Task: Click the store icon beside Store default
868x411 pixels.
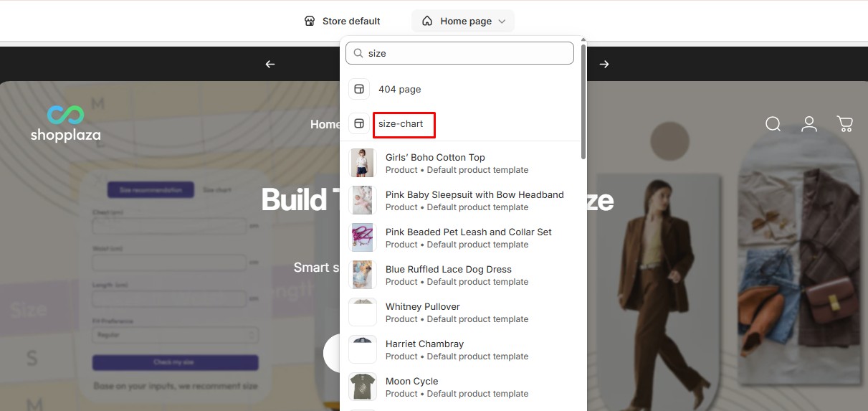Action: 310,21
